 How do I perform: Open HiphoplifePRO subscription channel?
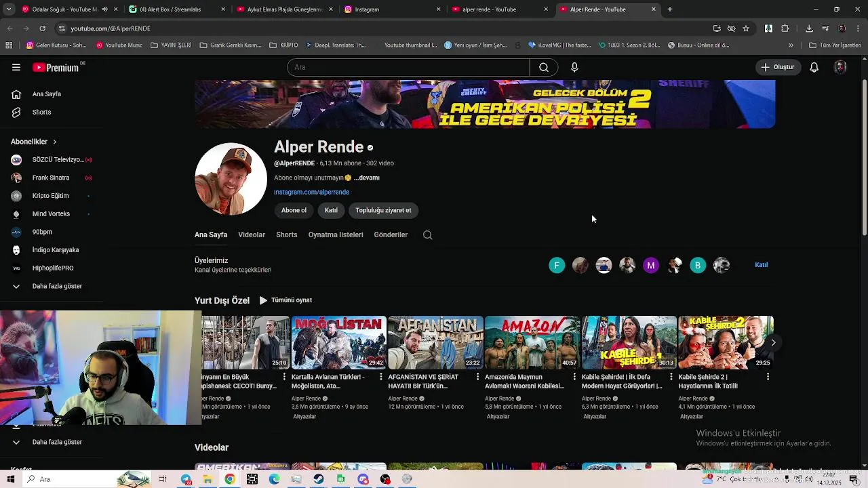(52, 268)
